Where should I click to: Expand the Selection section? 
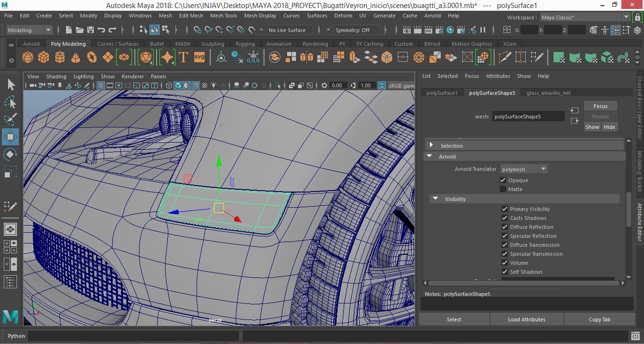[x=431, y=145]
